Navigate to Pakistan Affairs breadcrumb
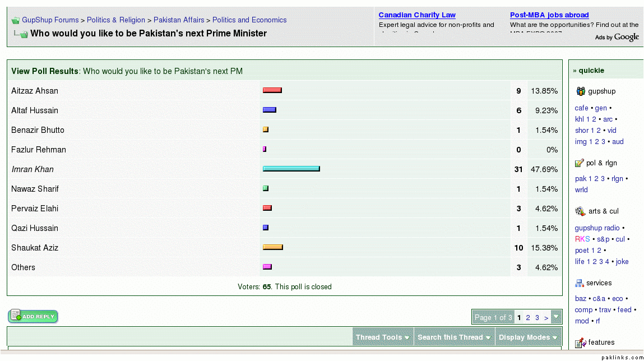The width and height of the screenshot is (644, 361). [179, 20]
